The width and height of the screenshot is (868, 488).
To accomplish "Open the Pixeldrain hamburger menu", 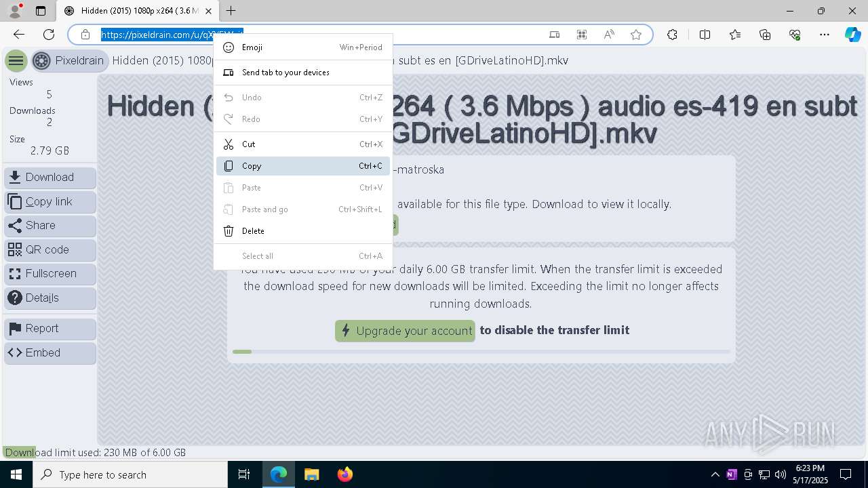I will [16, 61].
